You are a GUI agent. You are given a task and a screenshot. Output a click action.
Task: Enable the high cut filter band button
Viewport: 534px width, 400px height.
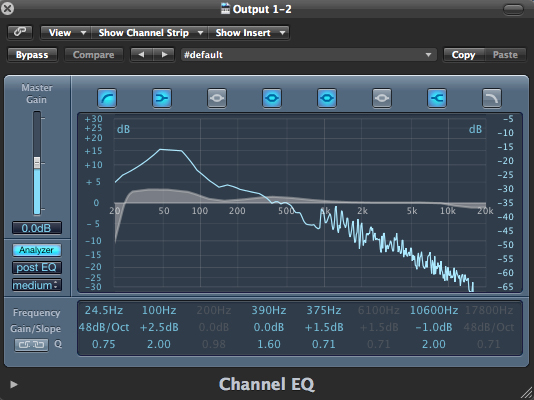click(492, 98)
